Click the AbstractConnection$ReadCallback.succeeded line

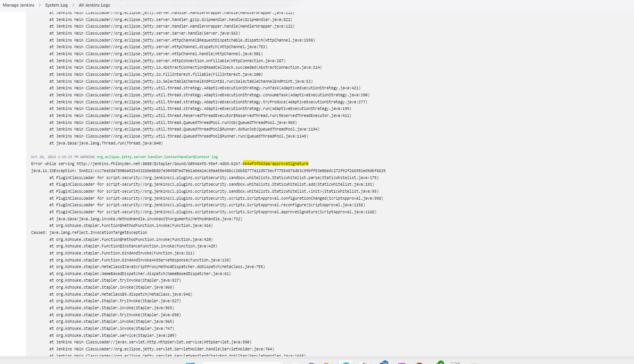point(185,67)
